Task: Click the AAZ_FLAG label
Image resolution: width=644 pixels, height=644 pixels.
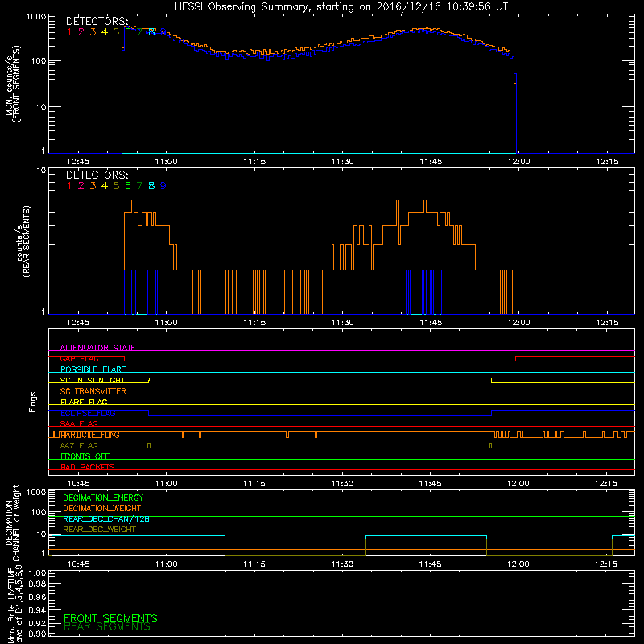Action: point(79,445)
